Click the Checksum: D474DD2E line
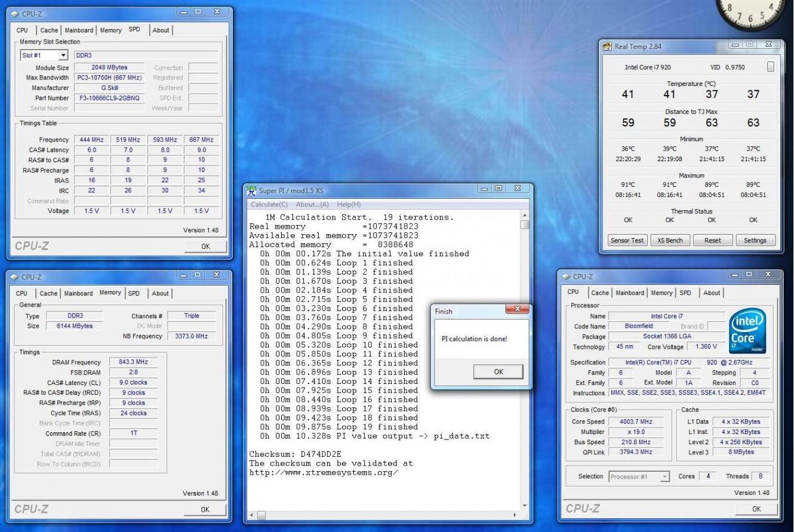This screenshot has height=532, width=794. point(296,454)
